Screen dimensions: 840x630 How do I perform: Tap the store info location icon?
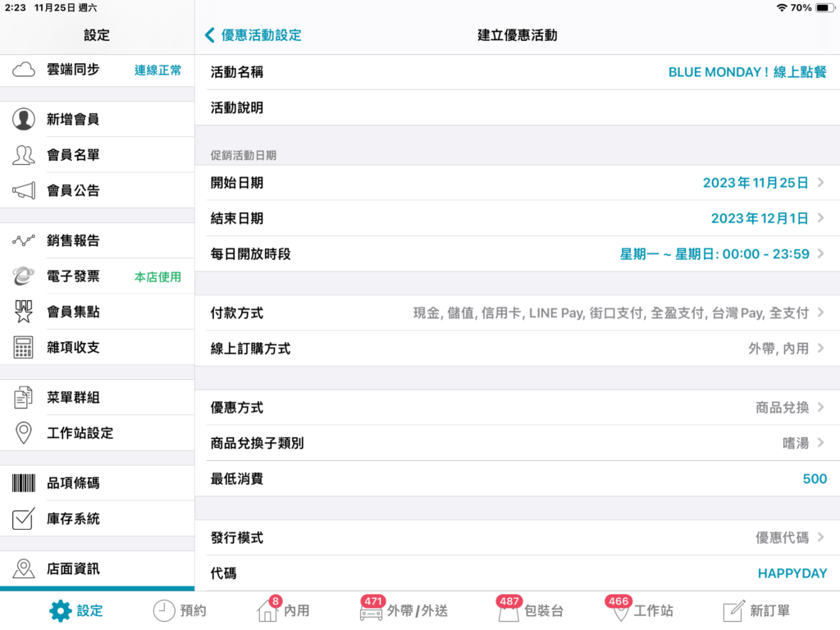pyautogui.click(x=24, y=568)
